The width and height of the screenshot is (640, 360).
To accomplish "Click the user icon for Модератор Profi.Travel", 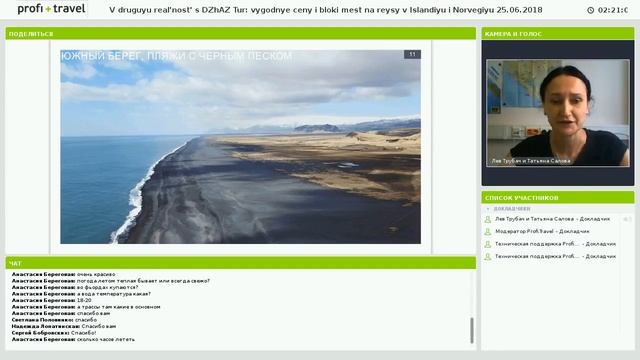I will (x=487, y=232).
